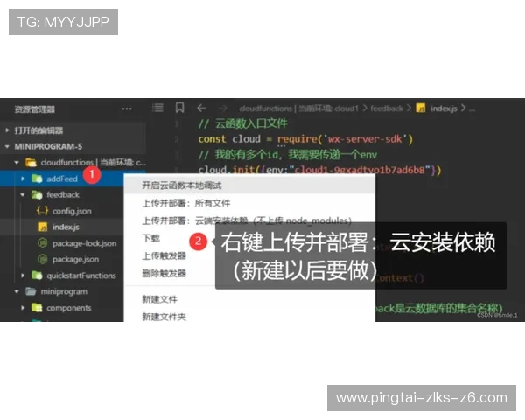Select the components folder label
525x420 pixels.
[68, 308]
